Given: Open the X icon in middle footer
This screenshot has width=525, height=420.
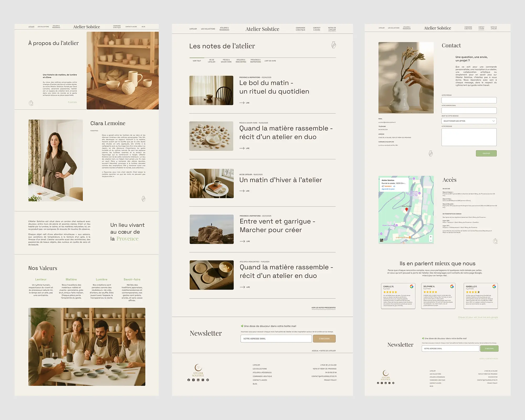Looking at the screenshot, I should tap(203, 380).
